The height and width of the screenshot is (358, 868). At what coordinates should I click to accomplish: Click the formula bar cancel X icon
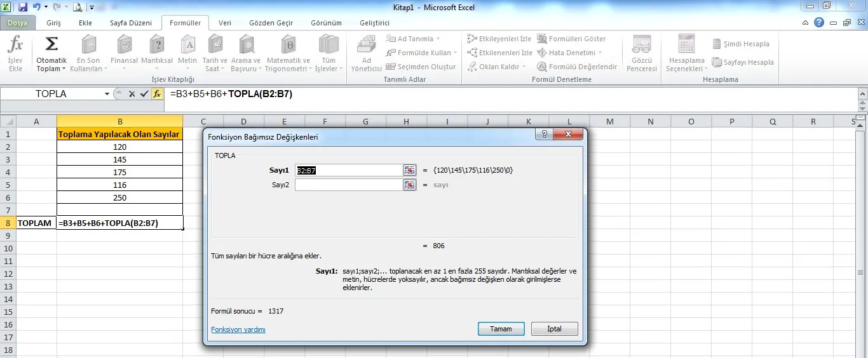[x=132, y=94]
